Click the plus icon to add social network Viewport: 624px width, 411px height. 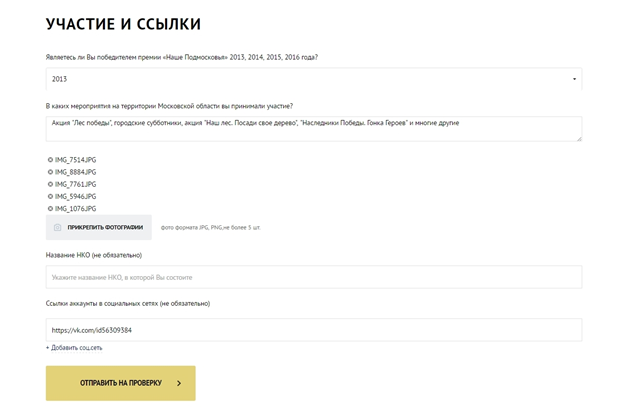pyautogui.click(x=47, y=348)
